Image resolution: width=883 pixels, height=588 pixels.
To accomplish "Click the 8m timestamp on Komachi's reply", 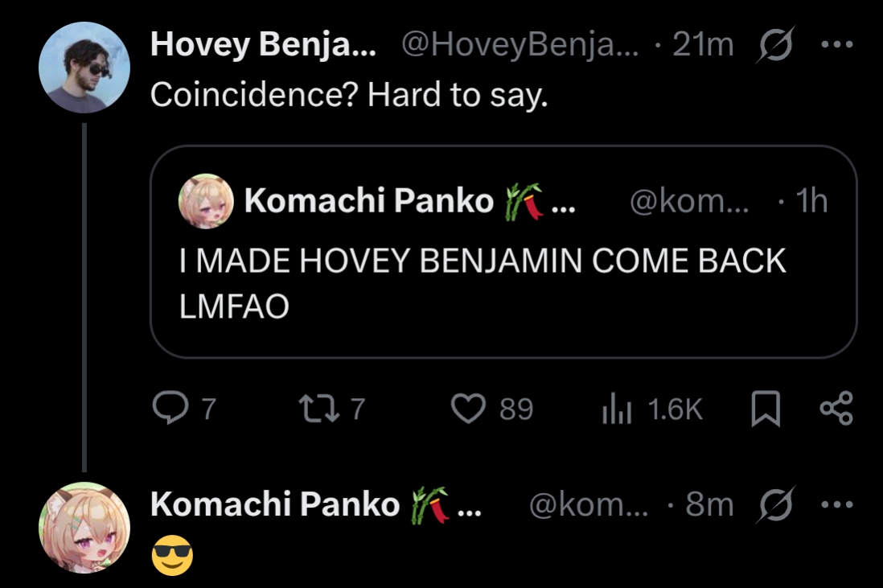I will (709, 504).
